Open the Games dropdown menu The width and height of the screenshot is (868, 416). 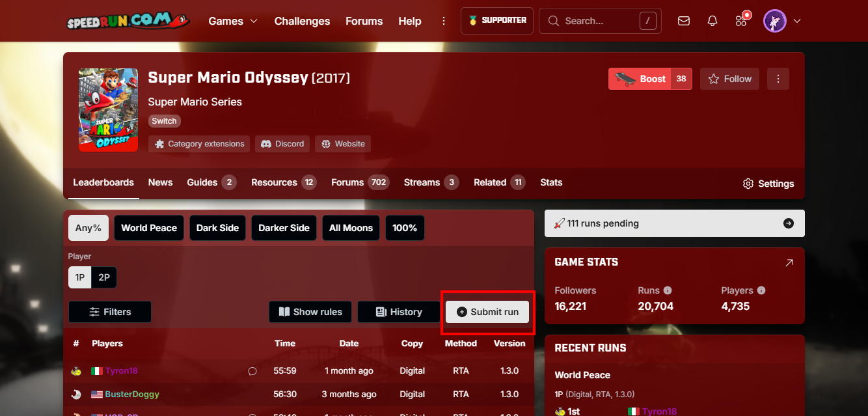point(233,21)
